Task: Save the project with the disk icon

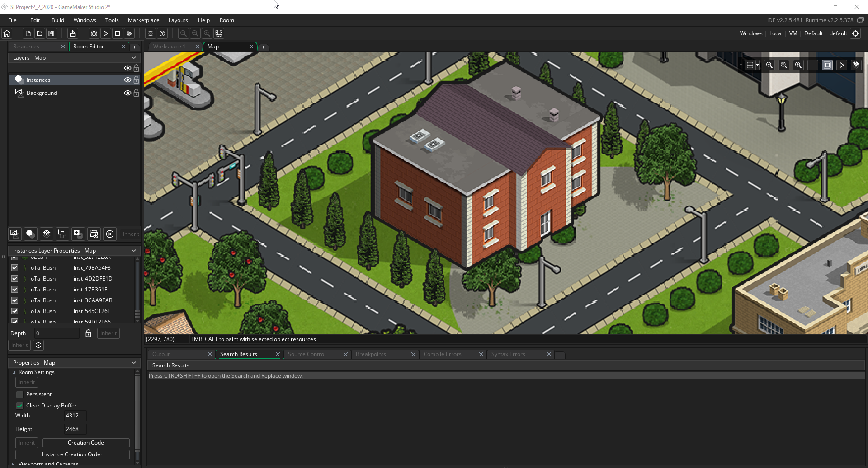Action: coord(52,33)
